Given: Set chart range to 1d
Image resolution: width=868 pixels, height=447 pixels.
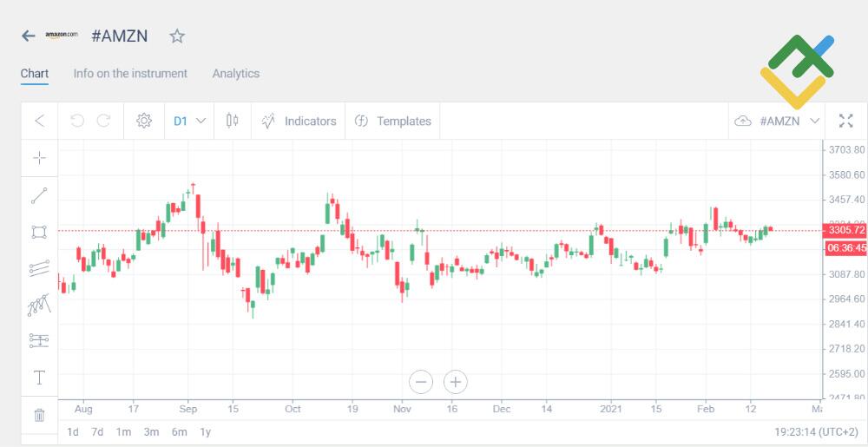Looking at the screenshot, I should (x=73, y=432).
